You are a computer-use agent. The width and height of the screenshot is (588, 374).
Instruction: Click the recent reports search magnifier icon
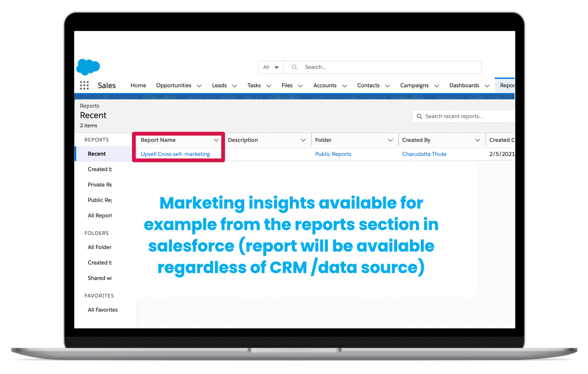pos(420,116)
